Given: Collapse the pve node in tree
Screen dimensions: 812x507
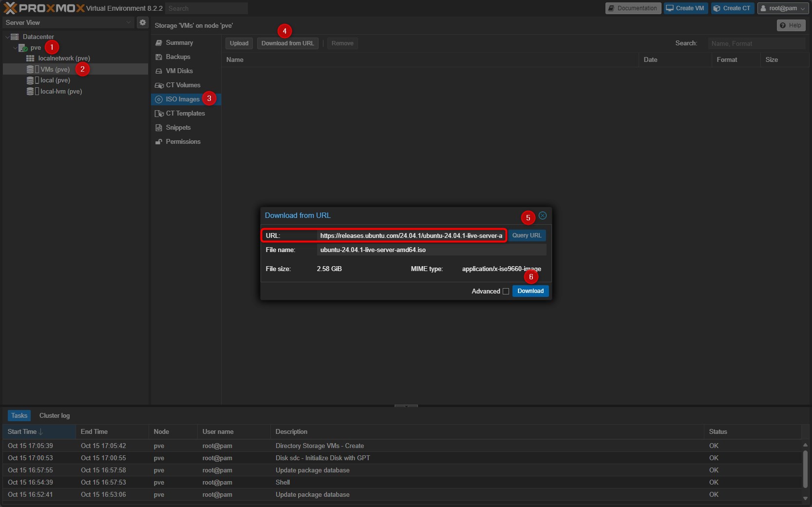Looking at the screenshot, I should coord(15,48).
